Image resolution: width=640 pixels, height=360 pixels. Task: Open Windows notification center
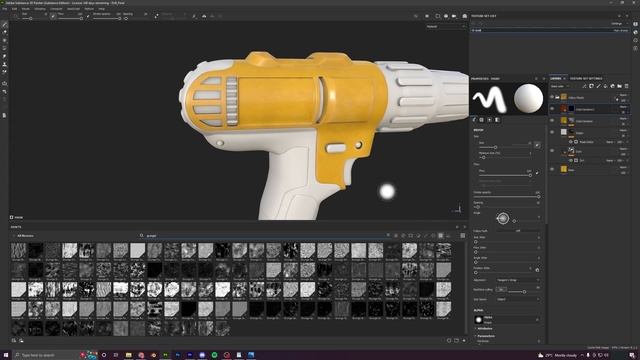[x=632, y=355]
